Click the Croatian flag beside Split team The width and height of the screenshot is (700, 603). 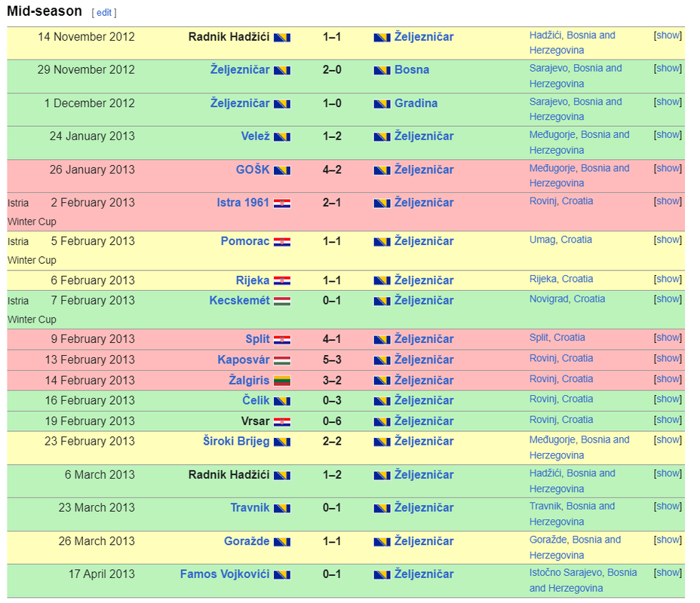click(281, 340)
